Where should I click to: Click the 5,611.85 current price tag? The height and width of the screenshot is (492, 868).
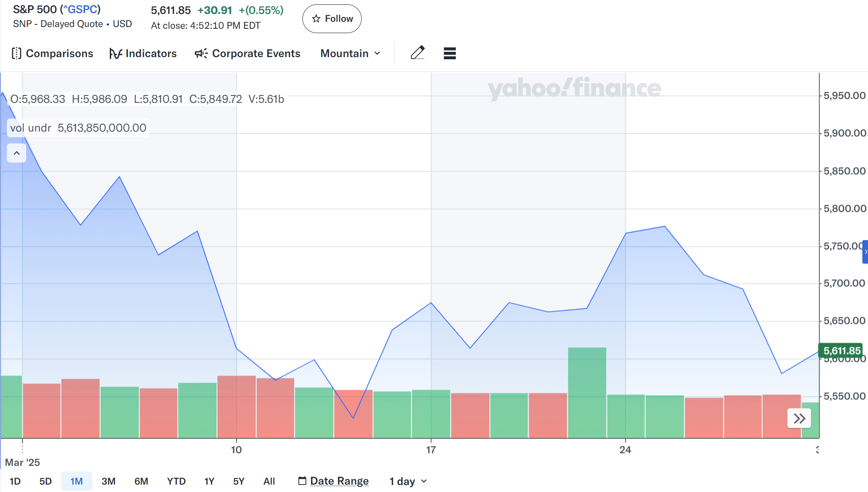(841, 351)
